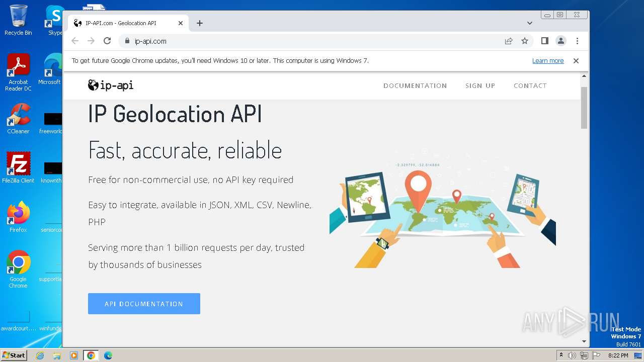Minimize the Chrome window
The width and height of the screenshot is (644, 362).
point(547,15)
